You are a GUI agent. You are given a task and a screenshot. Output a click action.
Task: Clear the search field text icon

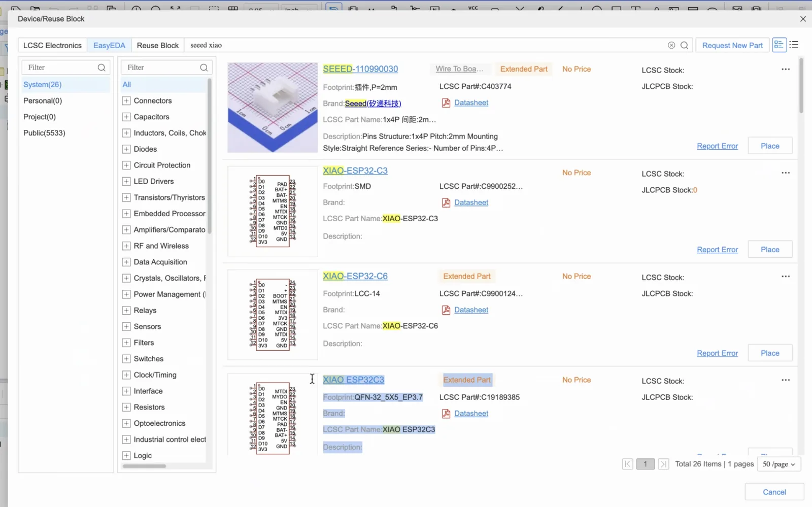671,45
